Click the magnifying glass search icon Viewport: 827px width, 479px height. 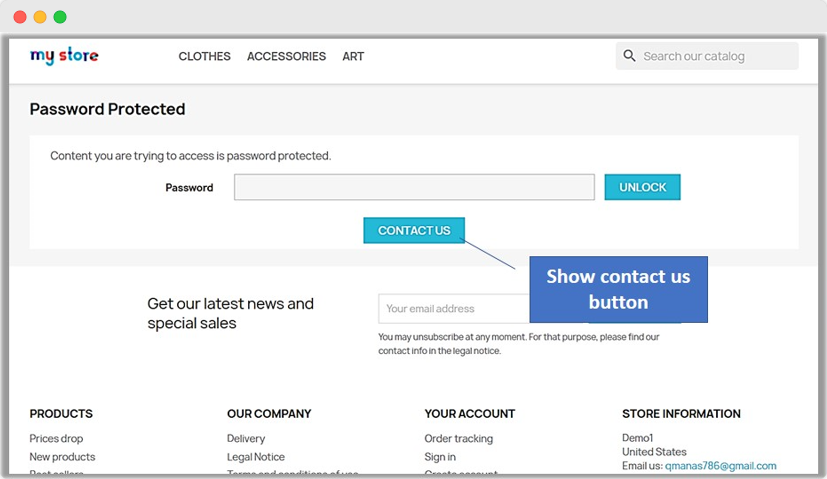coord(629,56)
